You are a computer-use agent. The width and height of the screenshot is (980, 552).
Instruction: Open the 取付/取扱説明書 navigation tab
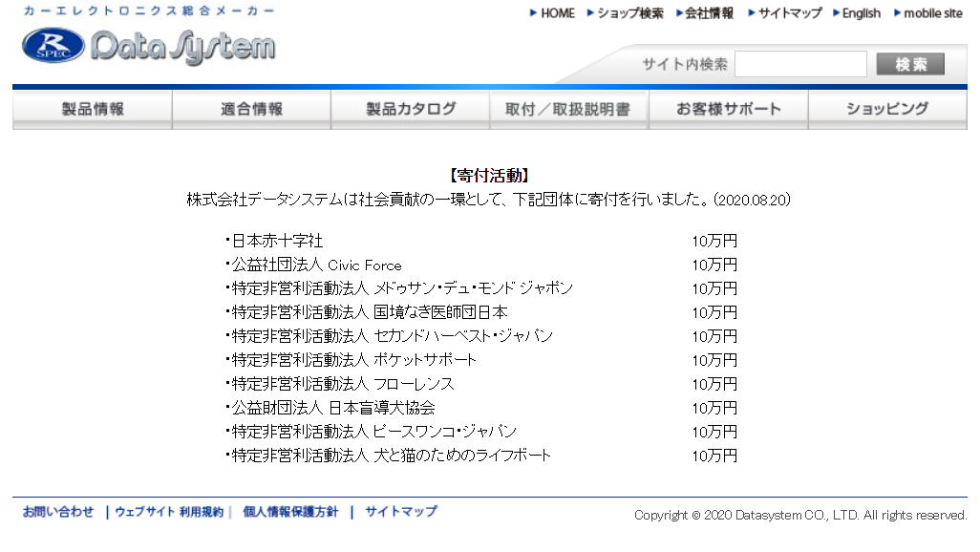[x=568, y=110]
